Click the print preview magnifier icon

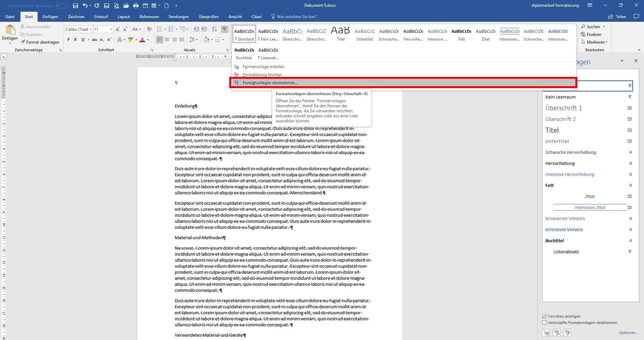116,5
